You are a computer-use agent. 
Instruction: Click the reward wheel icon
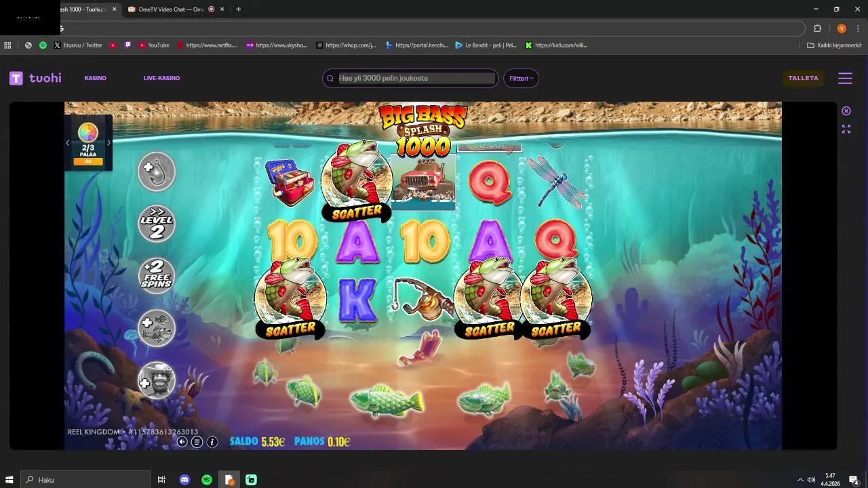pyautogui.click(x=88, y=132)
